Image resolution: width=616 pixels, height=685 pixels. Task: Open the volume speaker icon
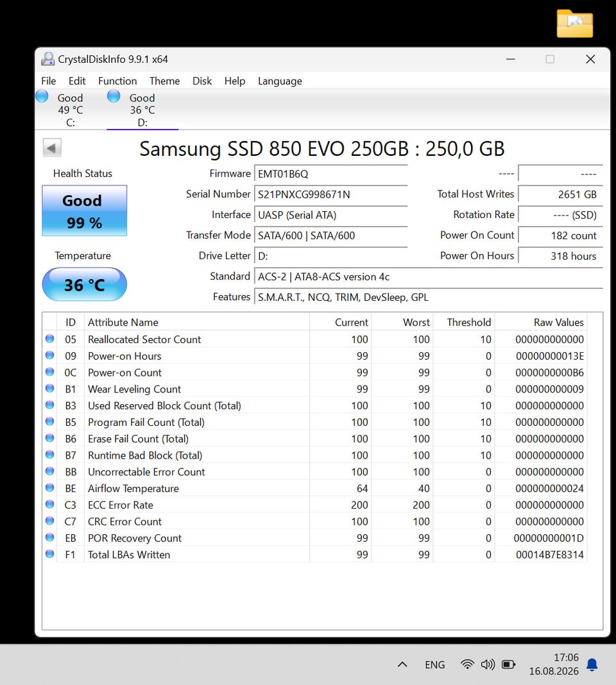coord(488,664)
